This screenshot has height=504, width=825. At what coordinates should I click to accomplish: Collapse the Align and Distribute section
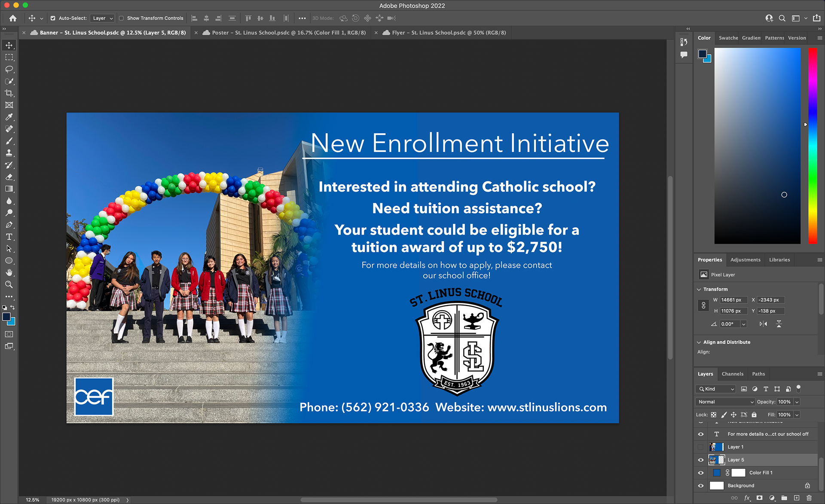pos(699,342)
